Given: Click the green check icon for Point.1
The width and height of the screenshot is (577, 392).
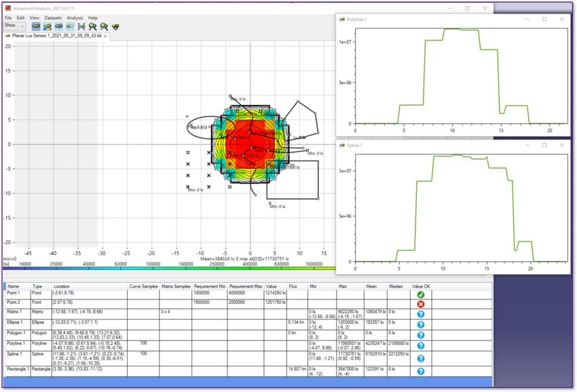Looking at the screenshot, I should pyautogui.click(x=420, y=295).
